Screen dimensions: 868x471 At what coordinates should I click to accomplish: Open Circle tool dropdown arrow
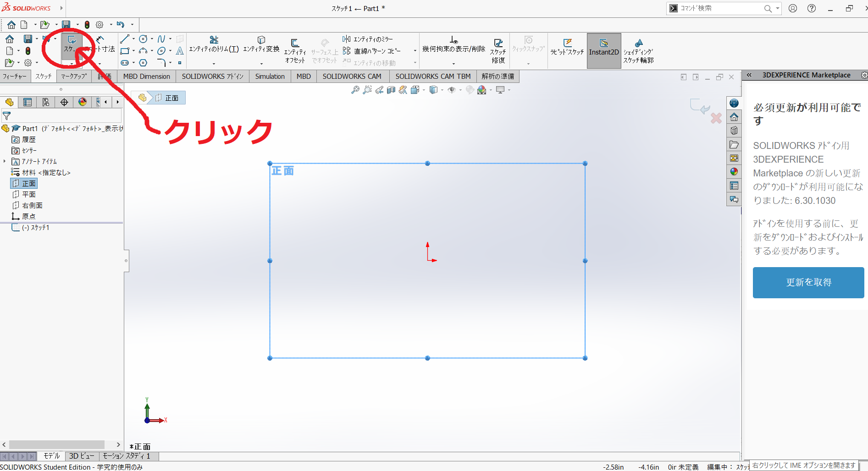point(152,39)
